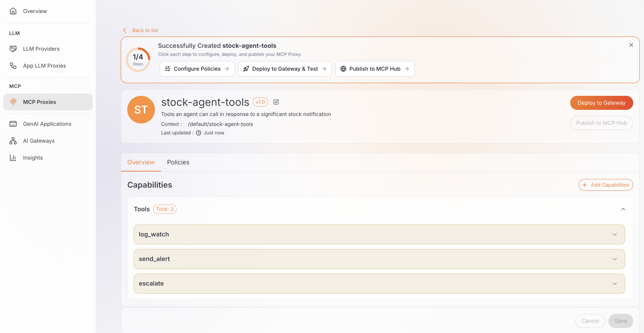The height and width of the screenshot is (333, 644).
Task: Select the Overview tab
Action: 141,162
